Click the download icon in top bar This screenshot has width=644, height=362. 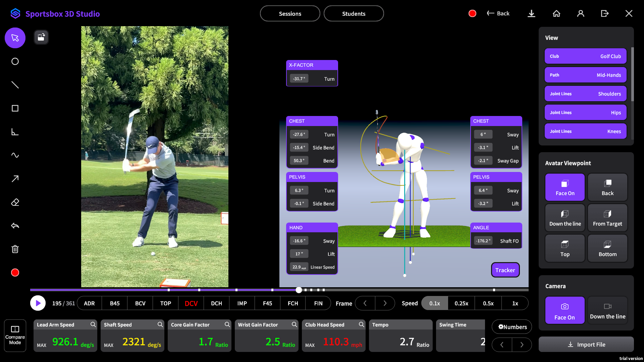(531, 13)
